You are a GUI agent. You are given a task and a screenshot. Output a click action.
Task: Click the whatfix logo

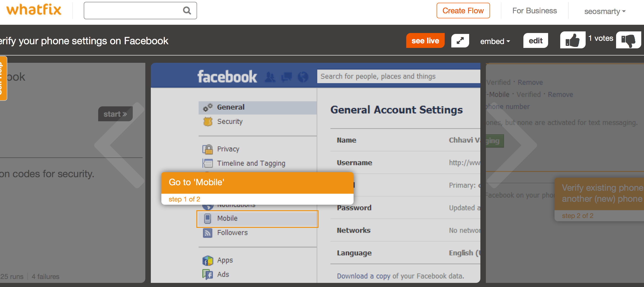[34, 10]
